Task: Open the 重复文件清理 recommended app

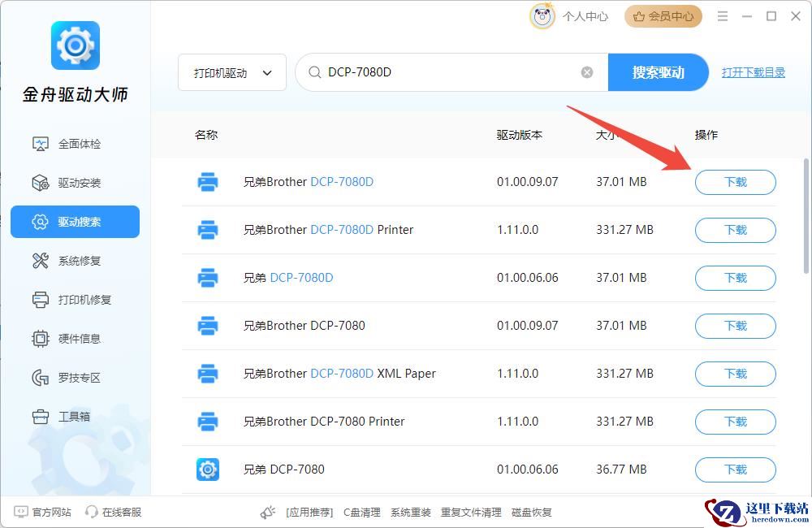Action: [471, 513]
